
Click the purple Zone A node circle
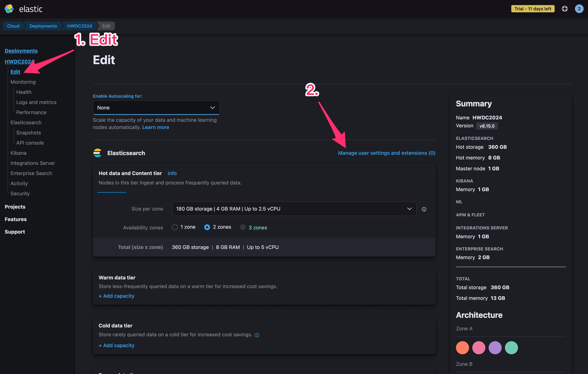[x=495, y=348]
